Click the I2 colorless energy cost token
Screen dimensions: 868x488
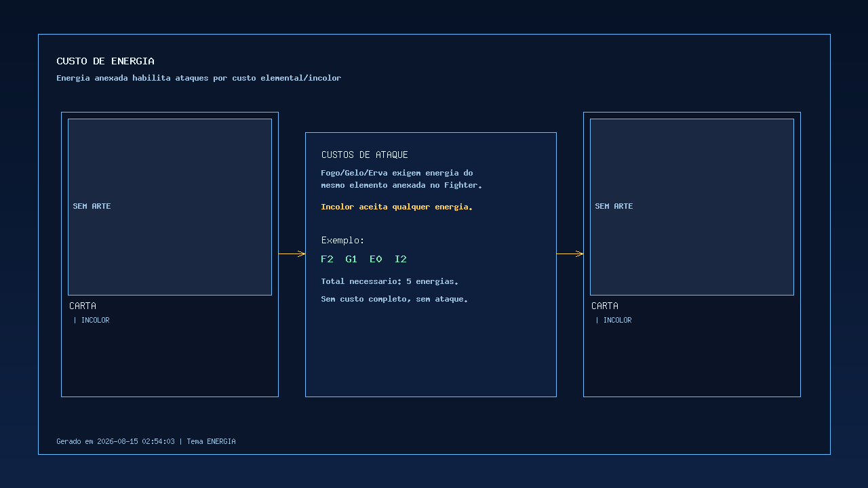[401, 259]
